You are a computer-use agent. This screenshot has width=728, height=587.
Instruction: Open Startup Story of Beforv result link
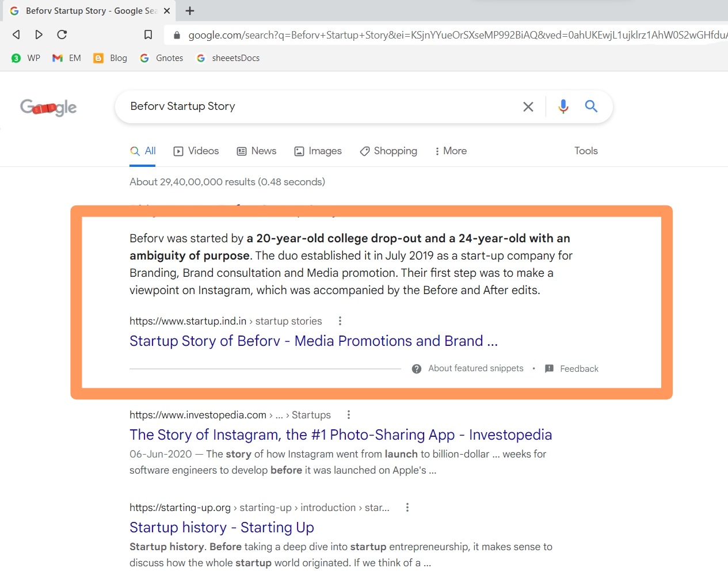tap(314, 341)
